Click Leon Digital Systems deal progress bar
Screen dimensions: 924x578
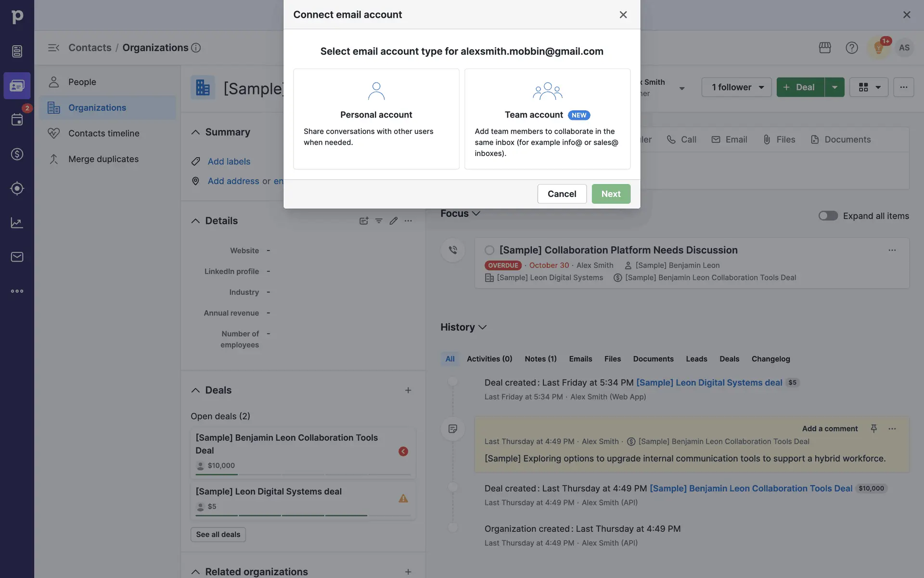coord(303,515)
